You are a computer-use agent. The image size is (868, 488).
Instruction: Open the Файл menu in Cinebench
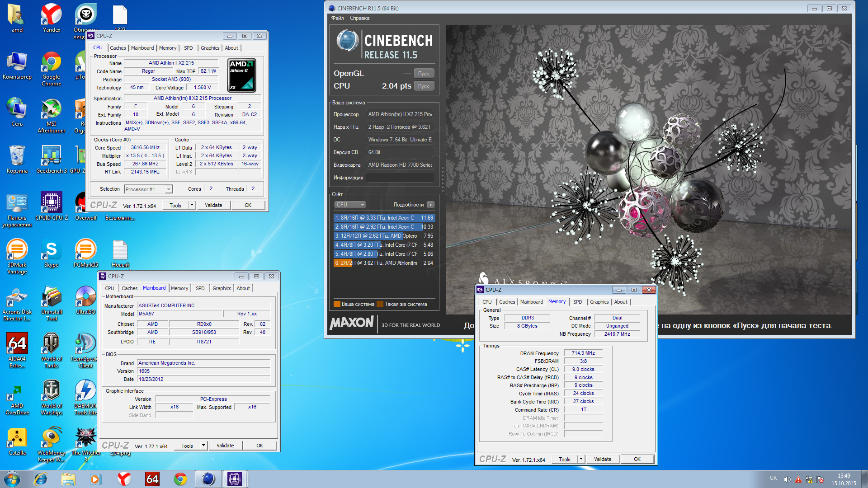pyautogui.click(x=337, y=18)
